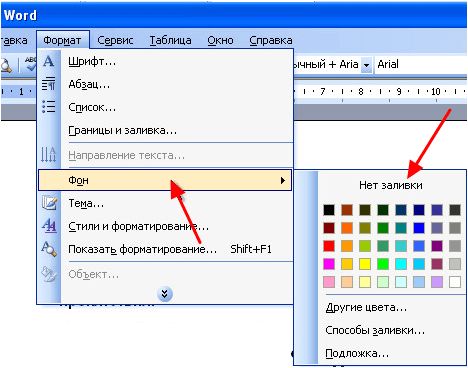This screenshot has height=368, width=468.
Task: Open the Таблица menu
Action: [170, 40]
